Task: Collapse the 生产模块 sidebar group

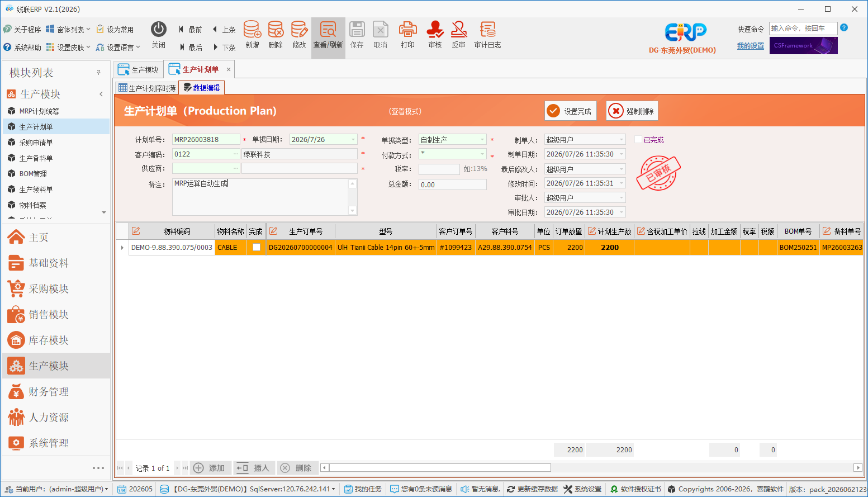Action: tap(101, 94)
